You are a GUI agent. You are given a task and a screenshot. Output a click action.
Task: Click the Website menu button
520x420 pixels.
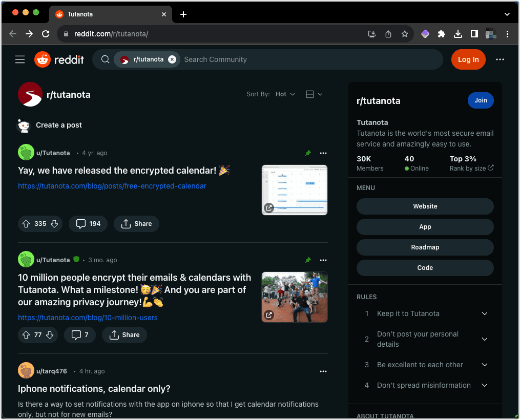tap(425, 206)
